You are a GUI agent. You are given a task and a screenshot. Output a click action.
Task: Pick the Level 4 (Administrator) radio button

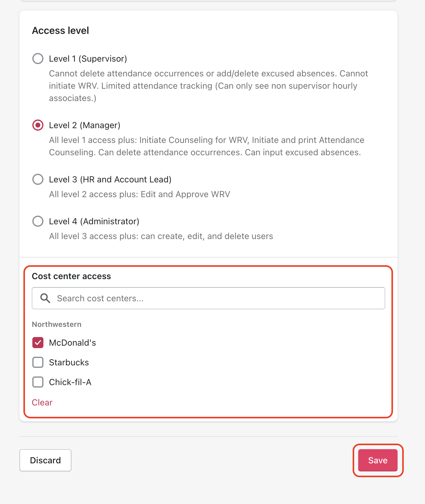[x=38, y=221]
